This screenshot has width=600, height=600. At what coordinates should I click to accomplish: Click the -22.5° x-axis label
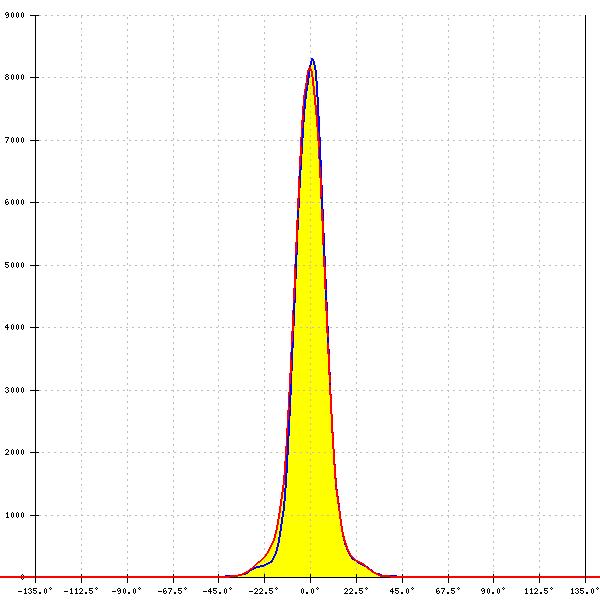pos(264,591)
